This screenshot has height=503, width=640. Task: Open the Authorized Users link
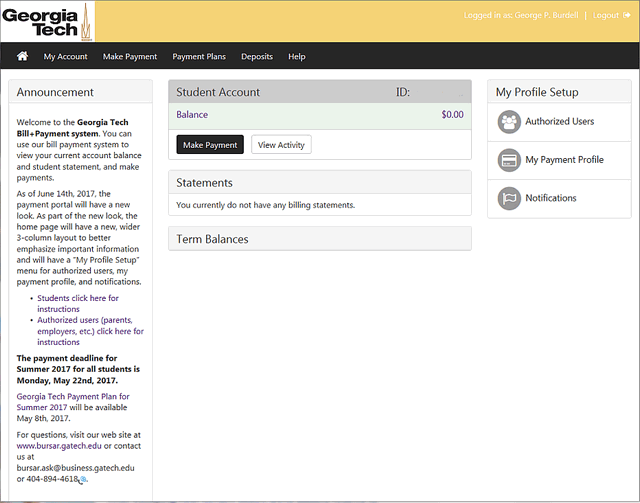559,121
